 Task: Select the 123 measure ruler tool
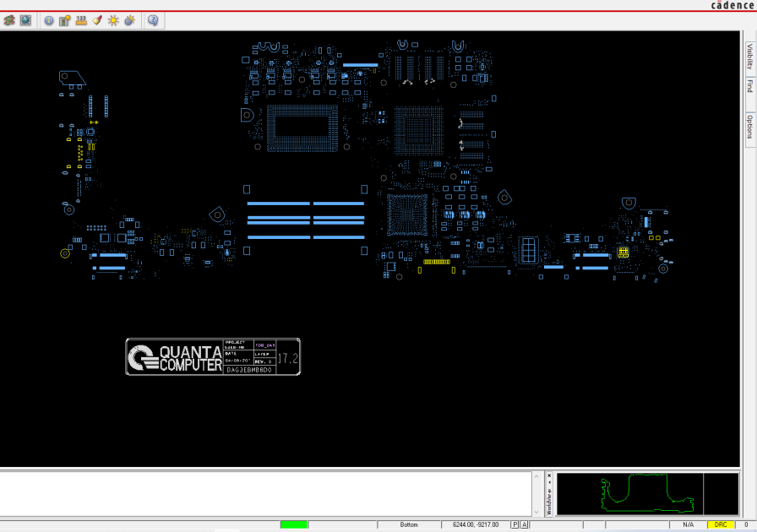point(81,21)
